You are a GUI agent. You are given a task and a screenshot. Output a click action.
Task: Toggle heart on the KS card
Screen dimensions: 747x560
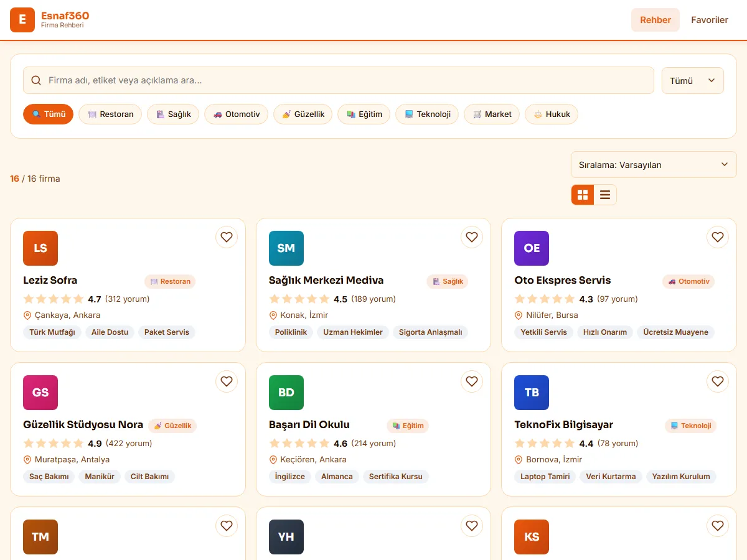coord(718,526)
